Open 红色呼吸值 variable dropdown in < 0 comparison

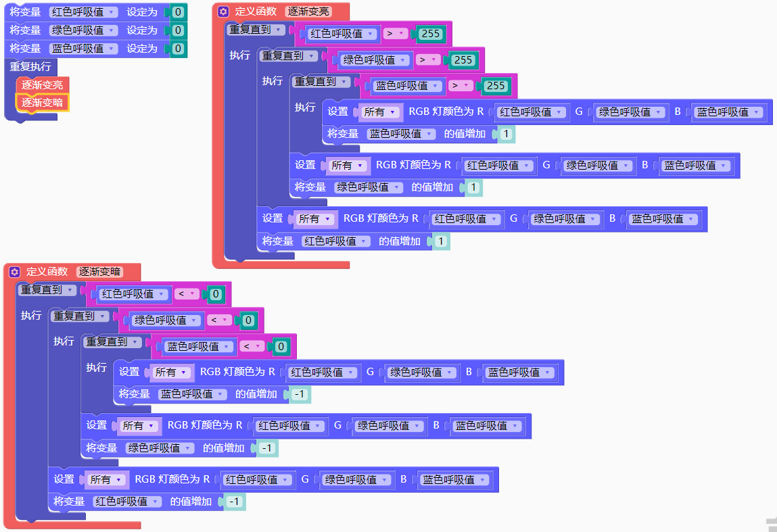(x=133, y=294)
